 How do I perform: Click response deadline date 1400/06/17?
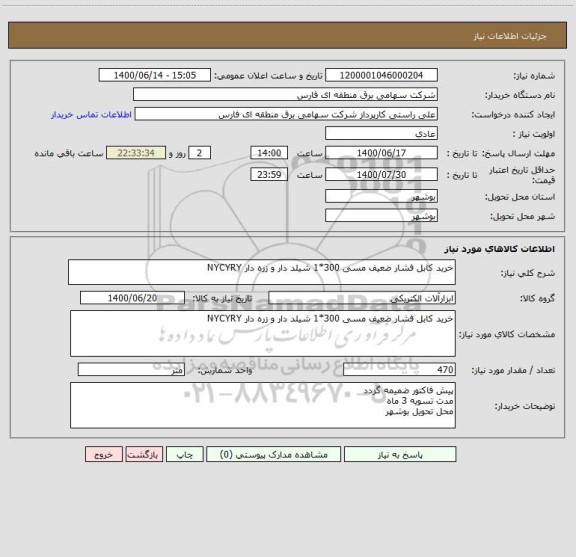tap(381, 153)
